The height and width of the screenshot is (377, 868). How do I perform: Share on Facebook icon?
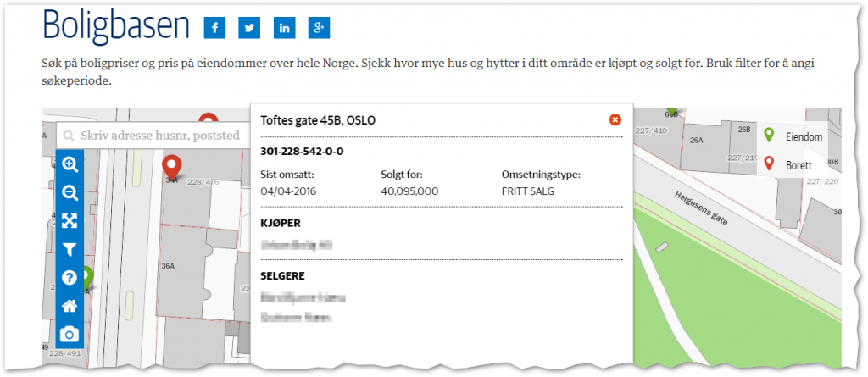click(x=214, y=28)
